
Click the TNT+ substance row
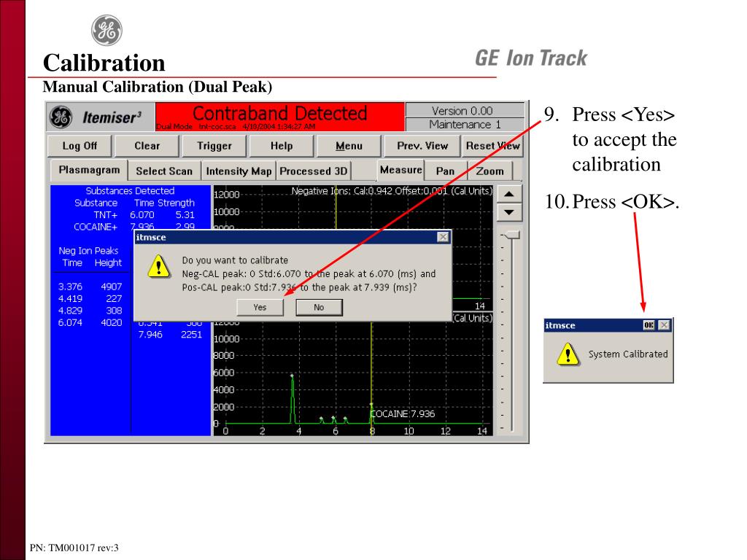point(144,215)
